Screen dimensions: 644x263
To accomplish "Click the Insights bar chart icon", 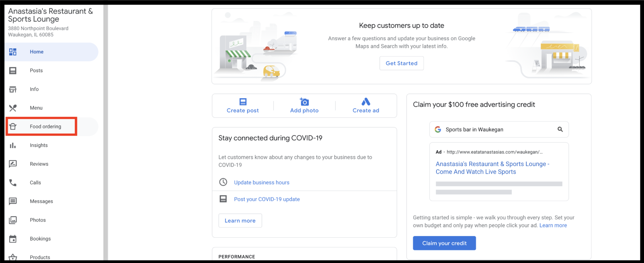I will click(13, 145).
